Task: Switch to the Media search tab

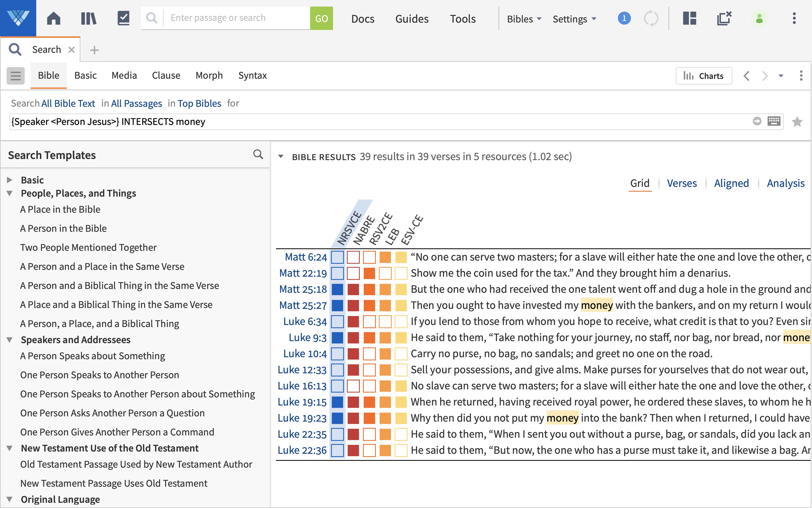Action: pyautogui.click(x=124, y=75)
